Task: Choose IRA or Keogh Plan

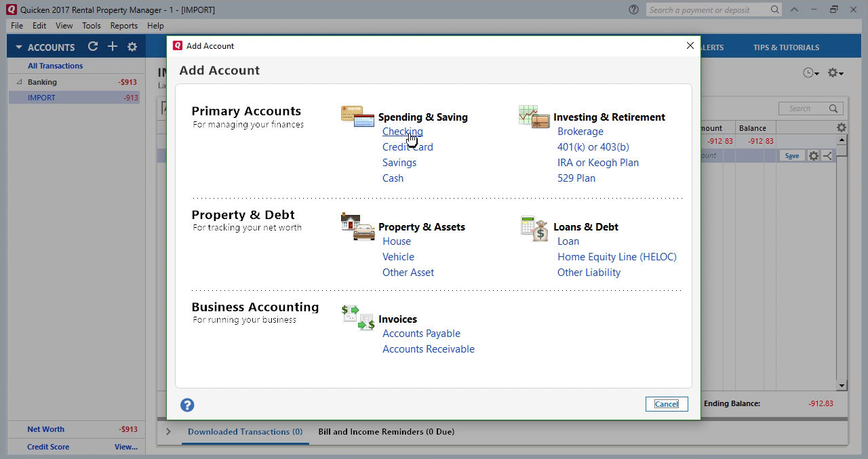Action: [598, 163]
